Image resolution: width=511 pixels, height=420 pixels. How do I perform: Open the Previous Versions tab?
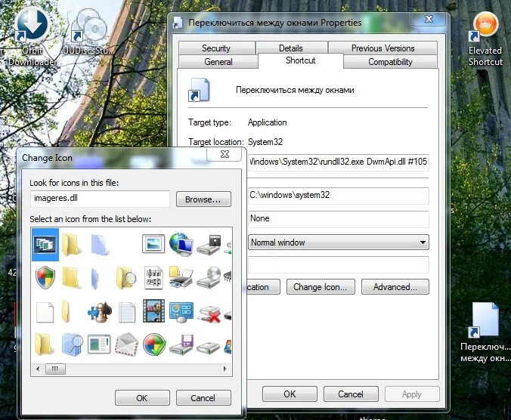[383, 48]
